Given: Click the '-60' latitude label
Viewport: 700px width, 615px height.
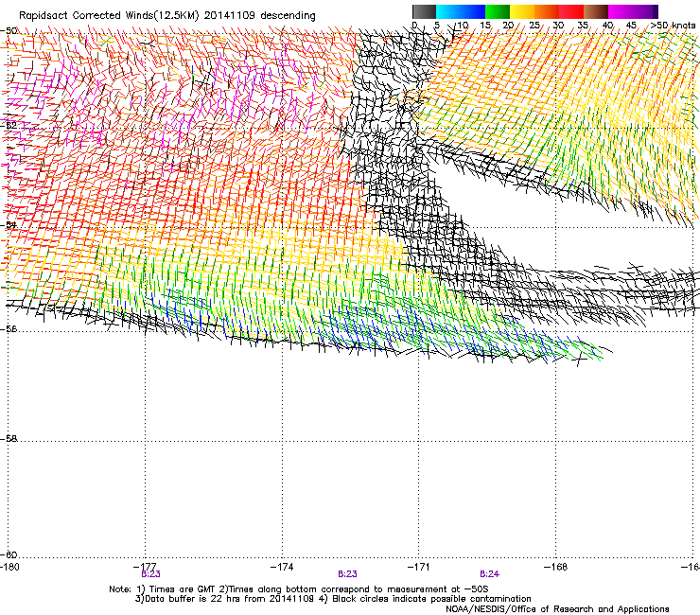Looking at the screenshot, I should 9,554.
